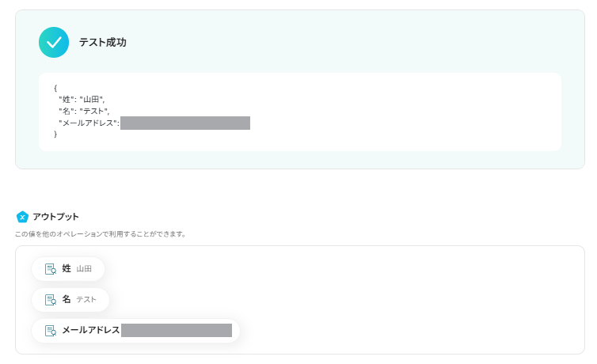The image size is (597, 364).
Task: Click the blue アウトプット pentagon icon
Action: pyautogui.click(x=22, y=217)
